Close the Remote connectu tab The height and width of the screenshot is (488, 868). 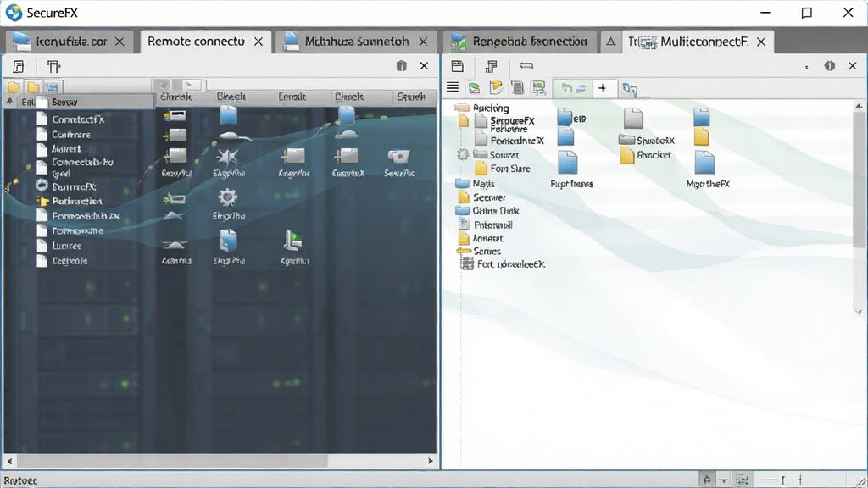[259, 42]
